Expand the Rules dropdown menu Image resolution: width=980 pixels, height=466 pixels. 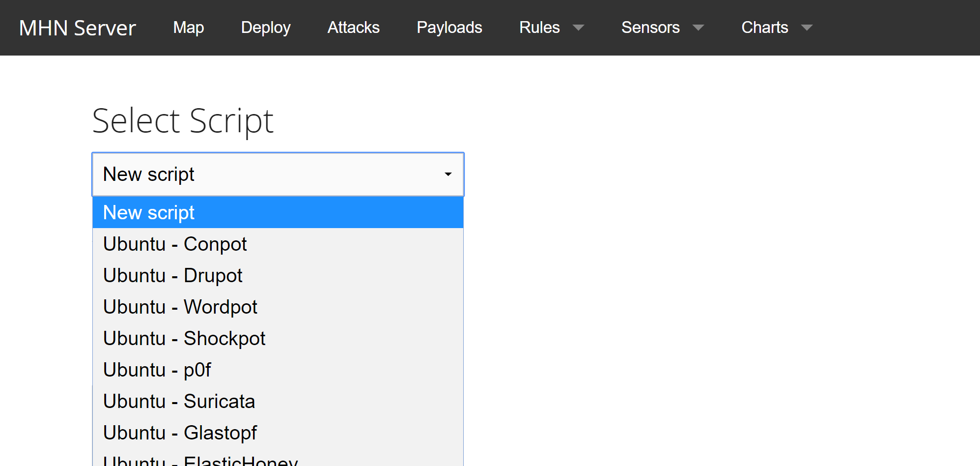pos(539,28)
